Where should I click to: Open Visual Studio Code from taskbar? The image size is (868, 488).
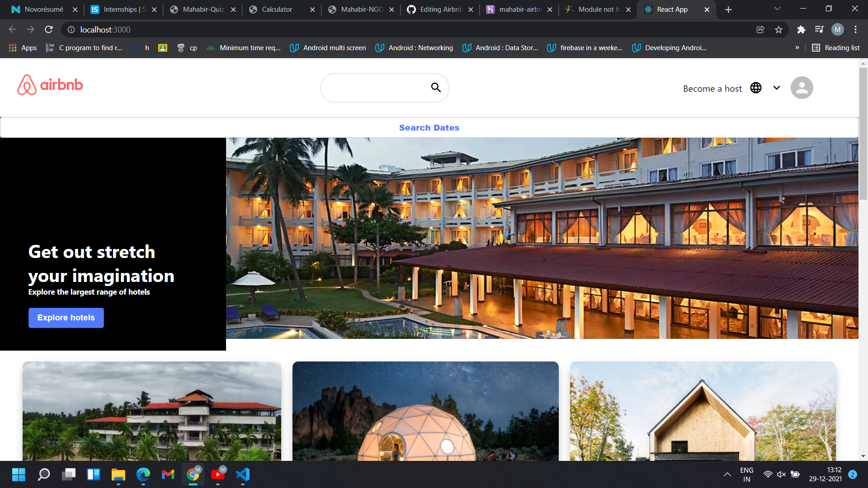[243, 474]
